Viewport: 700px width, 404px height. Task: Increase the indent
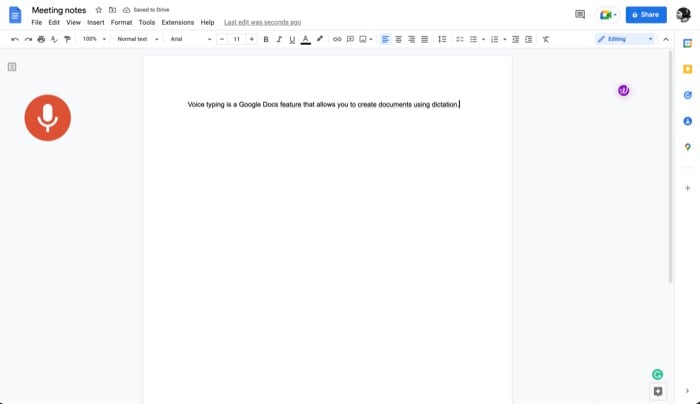tap(529, 39)
